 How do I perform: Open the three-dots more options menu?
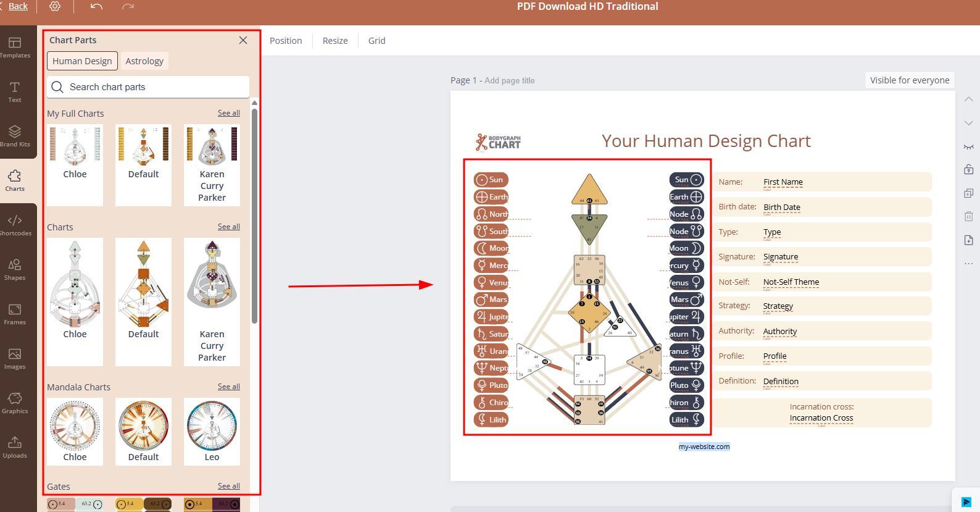coord(968,264)
